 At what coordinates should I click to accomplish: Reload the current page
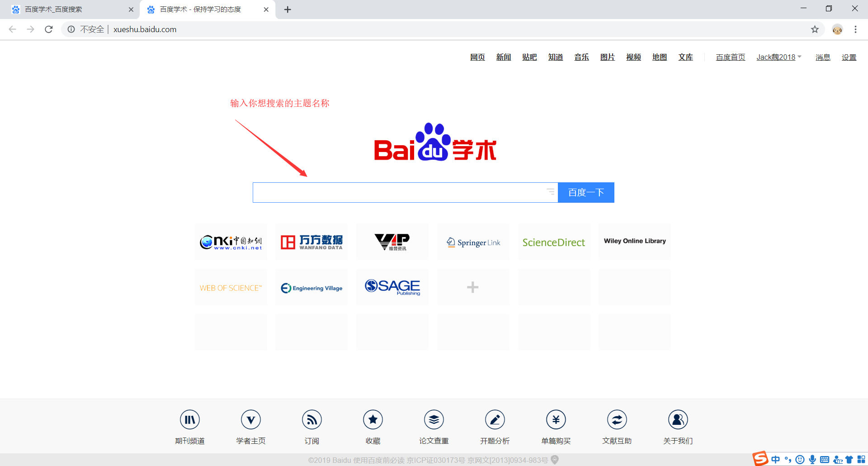[49, 29]
